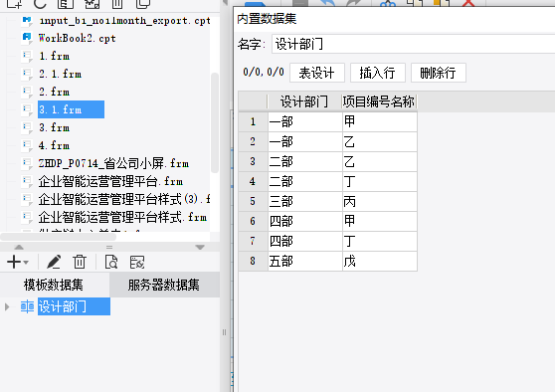
Task: Click the 设计部门 column header
Action: click(304, 102)
